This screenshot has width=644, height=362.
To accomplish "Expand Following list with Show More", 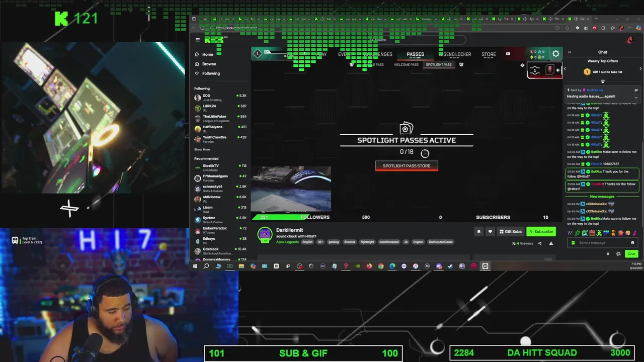I will (x=202, y=149).
